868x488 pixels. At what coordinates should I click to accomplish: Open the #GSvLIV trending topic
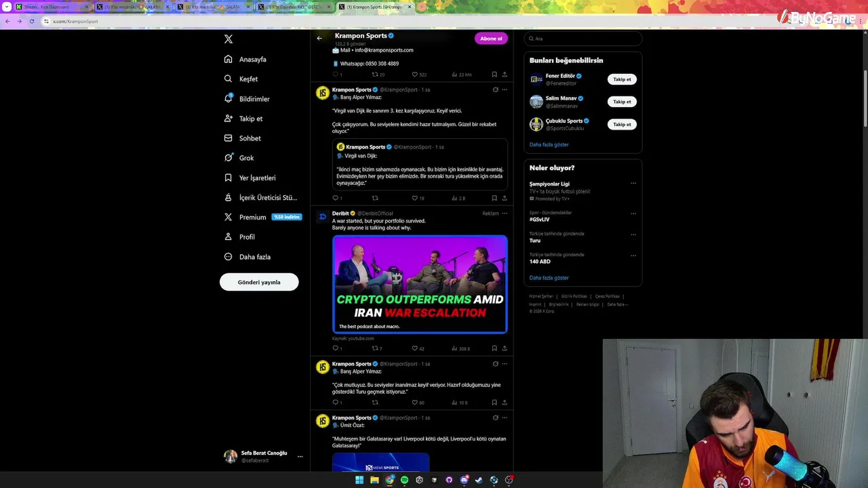pos(539,220)
